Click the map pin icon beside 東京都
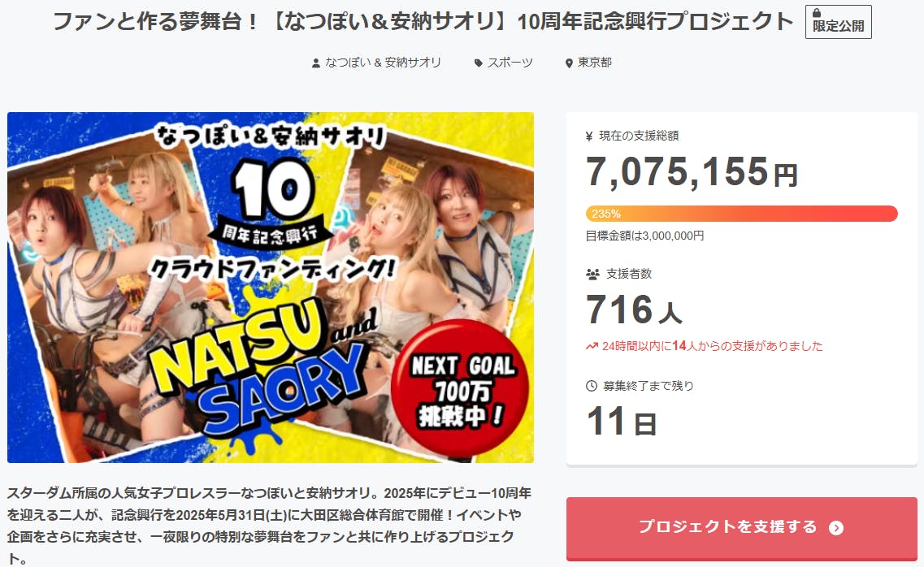Screen dimensions: 924x567 click(x=569, y=63)
